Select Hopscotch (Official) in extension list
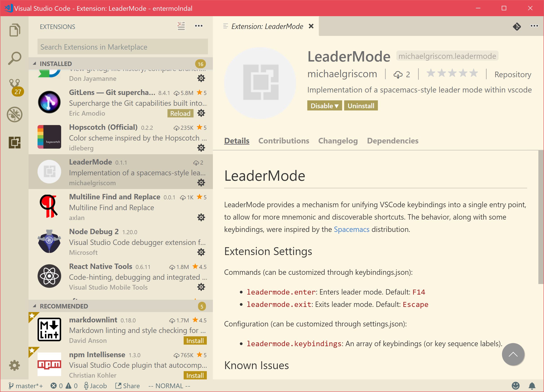 (120, 137)
